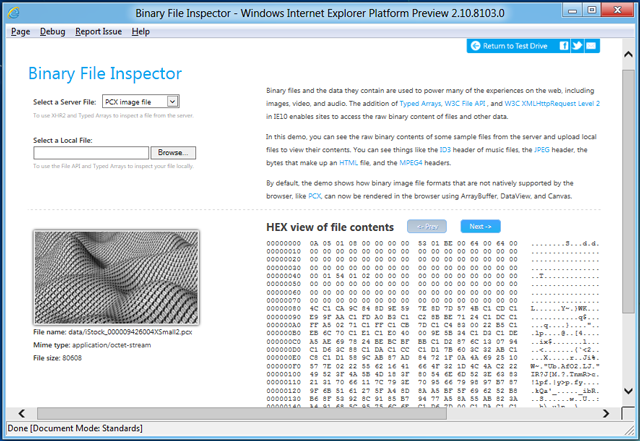Click the rendered PCX image preview
Image resolution: width=640 pixels, height=441 pixels.
tap(116, 278)
